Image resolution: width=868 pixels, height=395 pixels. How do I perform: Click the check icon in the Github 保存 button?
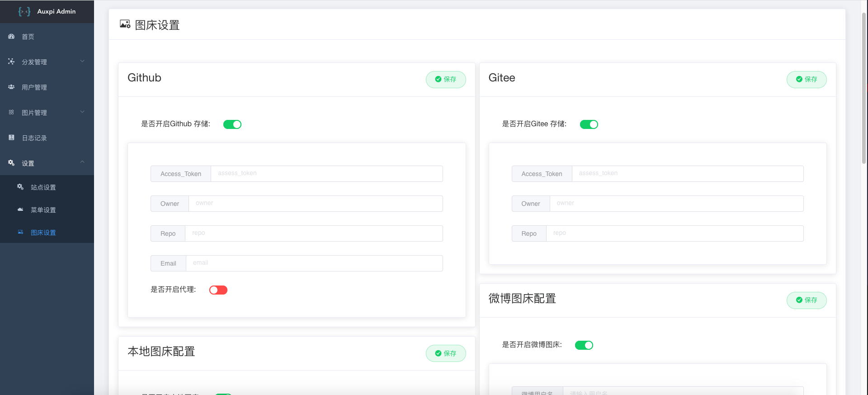(x=438, y=79)
